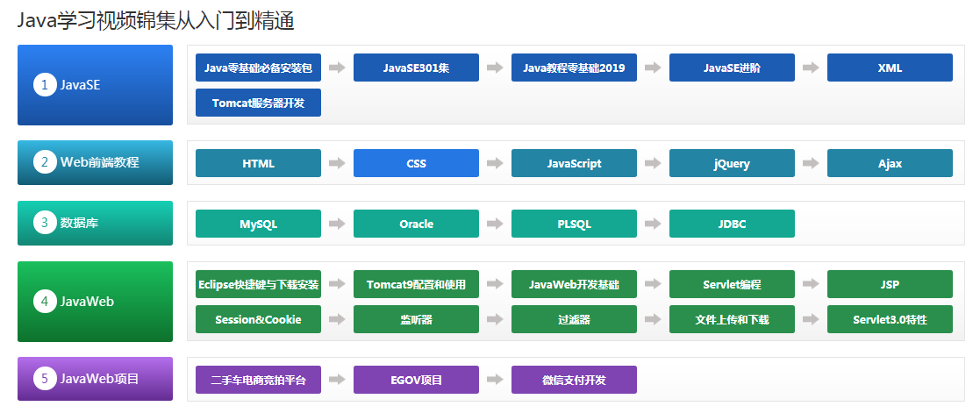Go to the jQuery tutorial
The height and width of the screenshot is (406, 980).
[732, 163]
